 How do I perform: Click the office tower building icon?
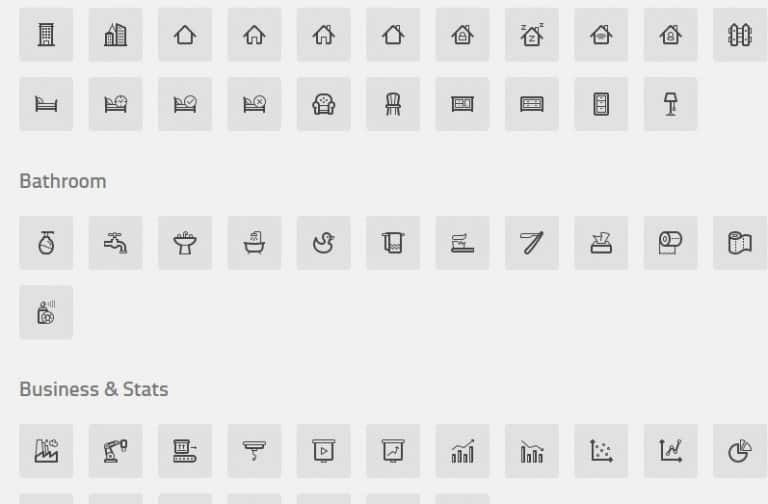point(46,34)
